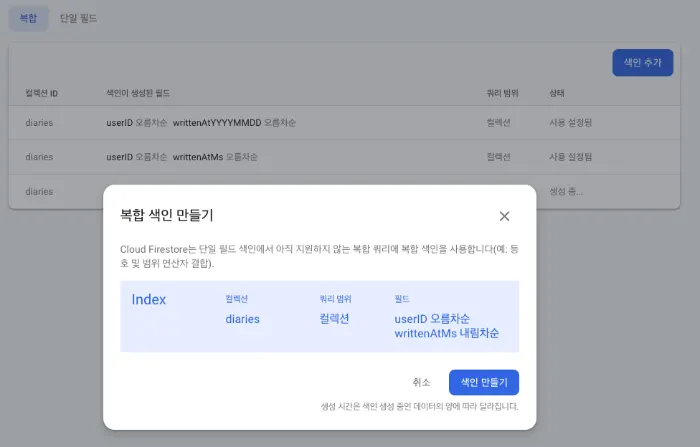The image size is (700, 447).
Task: Click 사용 설정됨 status in the writtenAtMs row
Action: click(x=571, y=157)
